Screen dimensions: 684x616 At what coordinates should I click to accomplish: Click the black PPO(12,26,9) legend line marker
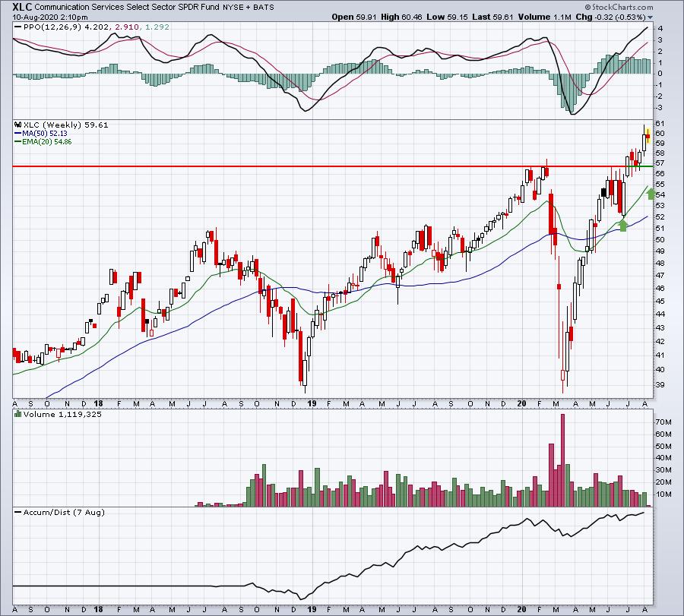[x=18, y=27]
